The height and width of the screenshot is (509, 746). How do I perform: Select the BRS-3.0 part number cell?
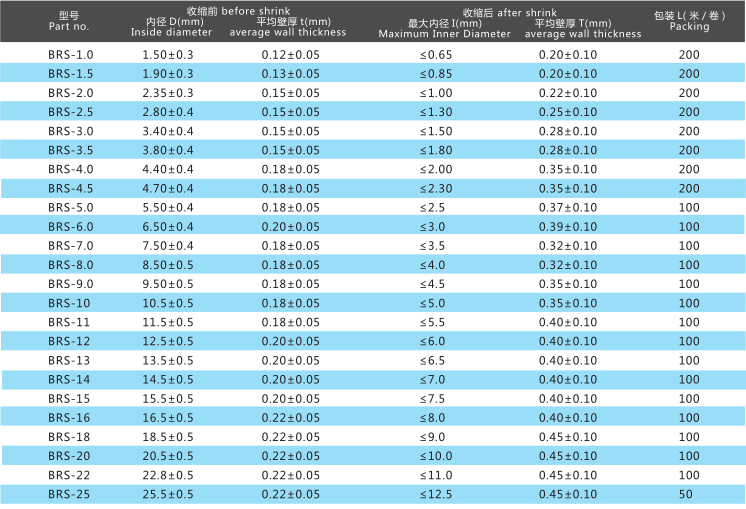70,131
